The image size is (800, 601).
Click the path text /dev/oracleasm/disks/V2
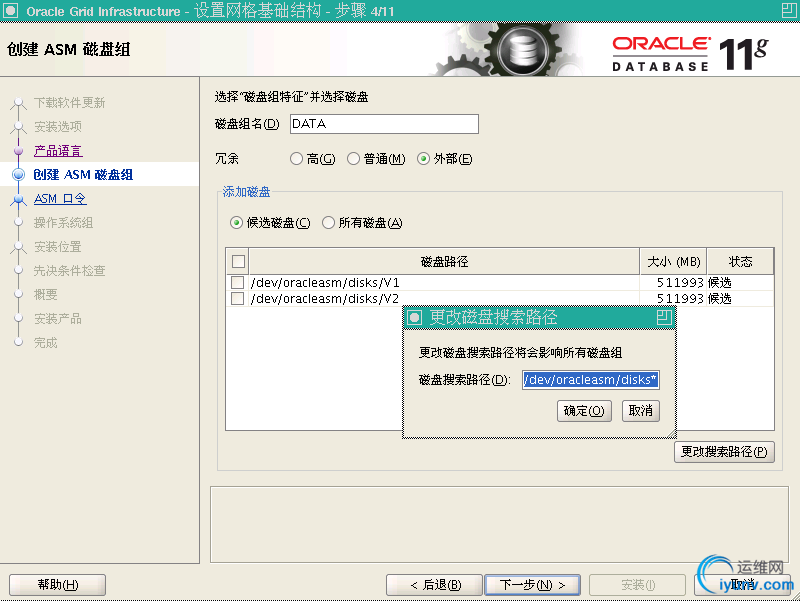coord(325,298)
